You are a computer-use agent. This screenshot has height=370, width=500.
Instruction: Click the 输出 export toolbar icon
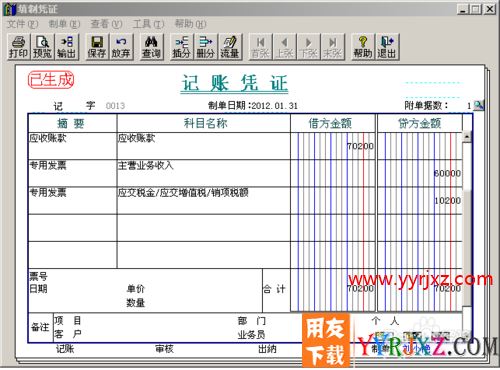pos(67,47)
